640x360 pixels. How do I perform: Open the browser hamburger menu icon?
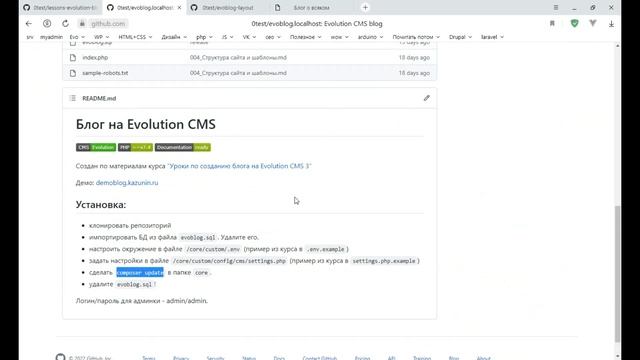tap(556, 7)
